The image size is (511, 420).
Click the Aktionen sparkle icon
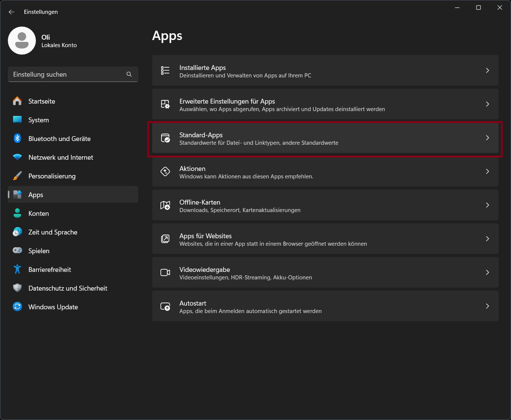pyautogui.click(x=165, y=172)
